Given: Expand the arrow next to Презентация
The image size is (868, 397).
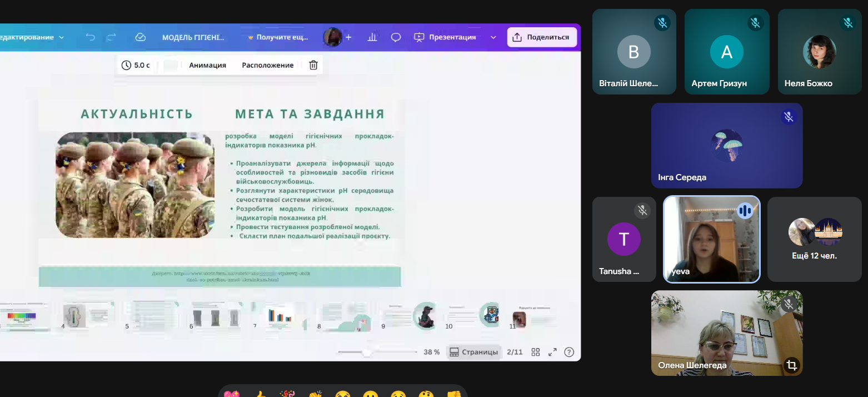Looking at the screenshot, I should (493, 37).
